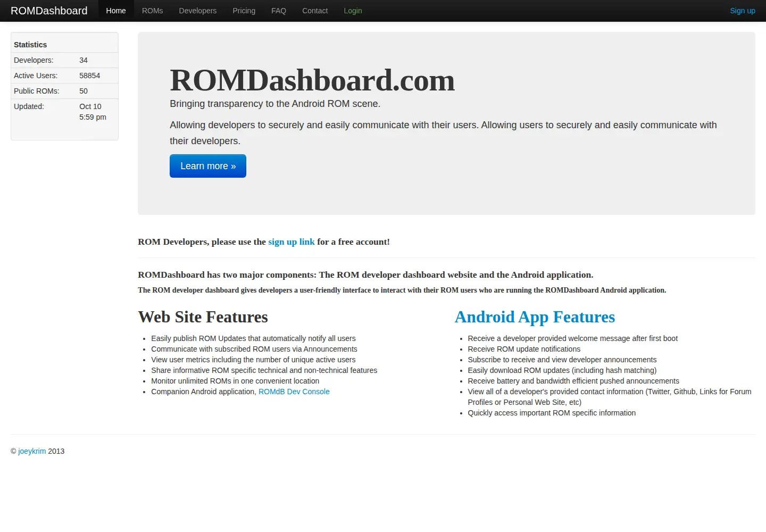Go to the Developers page
The height and width of the screenshot is (532, 766).
coord(198,11)
